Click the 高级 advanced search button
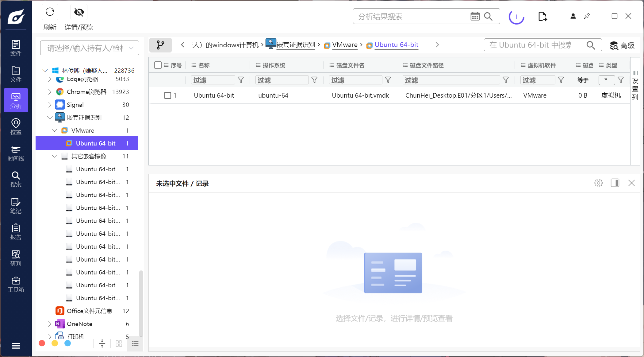 click(x=622, y=45)
